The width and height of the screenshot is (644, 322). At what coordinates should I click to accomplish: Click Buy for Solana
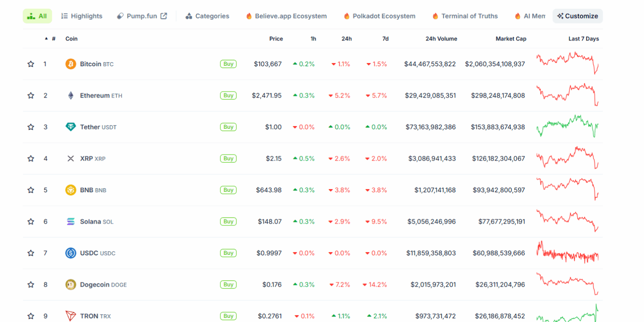(x=228, y=222)
